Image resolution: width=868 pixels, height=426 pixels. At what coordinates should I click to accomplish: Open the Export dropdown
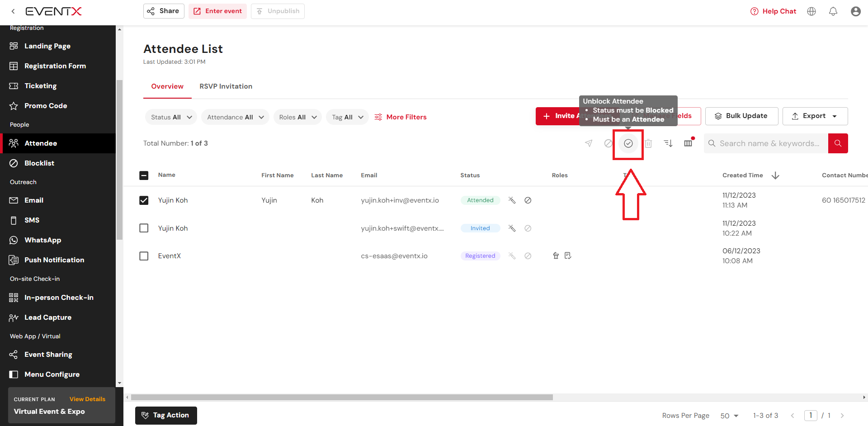(x=815, y=116)
